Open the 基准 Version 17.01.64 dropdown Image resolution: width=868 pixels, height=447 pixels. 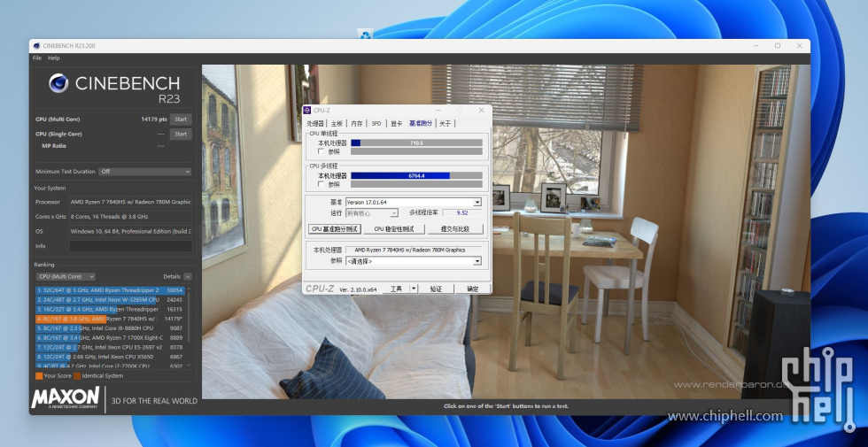pos(414,202)
